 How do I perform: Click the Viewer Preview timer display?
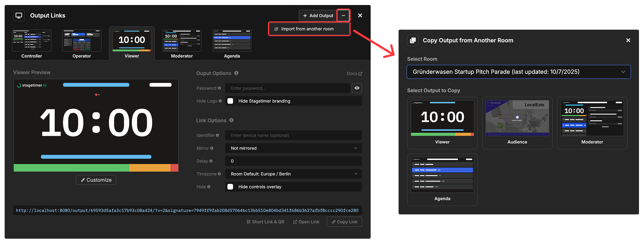pos(96,123)
